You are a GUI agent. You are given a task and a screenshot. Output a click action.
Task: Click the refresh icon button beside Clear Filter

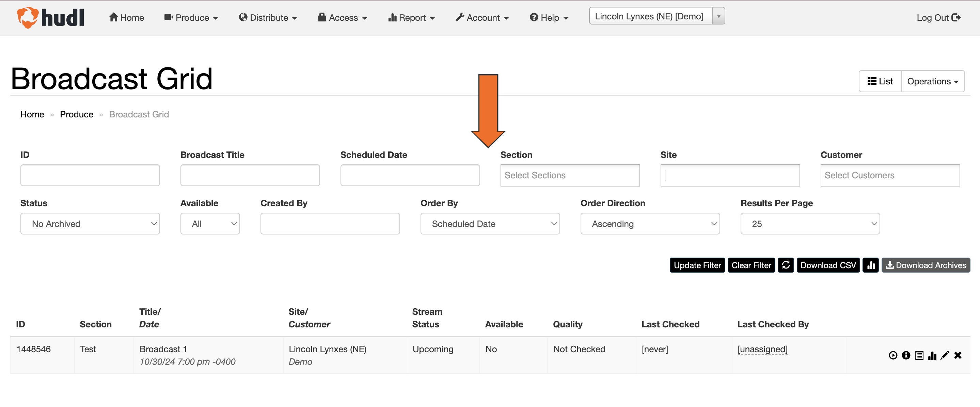[x=786, y=265]
